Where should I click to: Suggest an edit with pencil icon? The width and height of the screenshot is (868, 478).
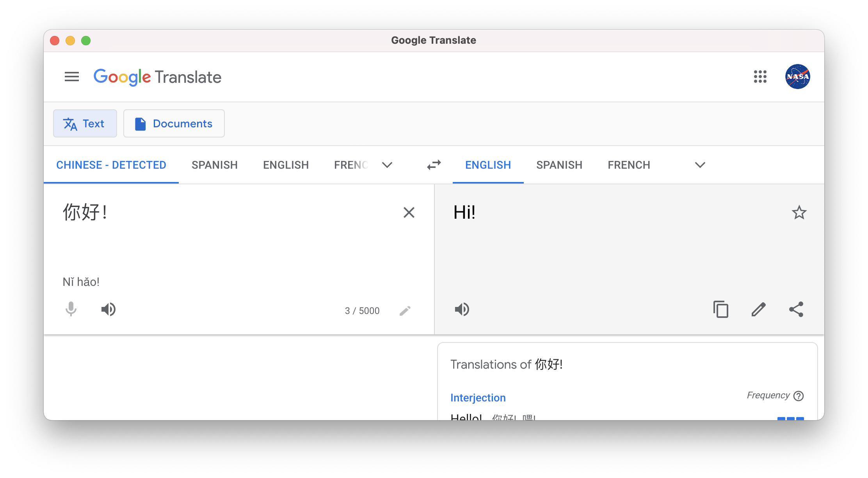coord(758,309)
